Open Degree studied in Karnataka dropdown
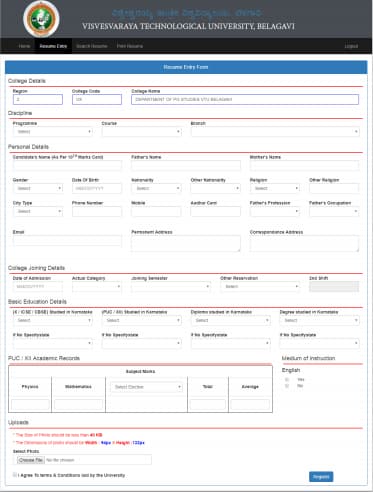This screenshot has height=492, width=373. click(x=320, y=320)
